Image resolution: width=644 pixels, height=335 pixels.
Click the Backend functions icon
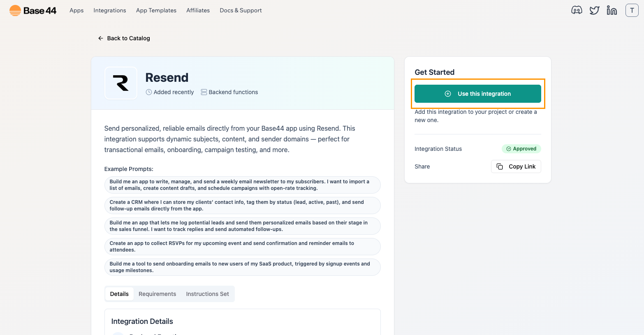(x=204, y=92)
